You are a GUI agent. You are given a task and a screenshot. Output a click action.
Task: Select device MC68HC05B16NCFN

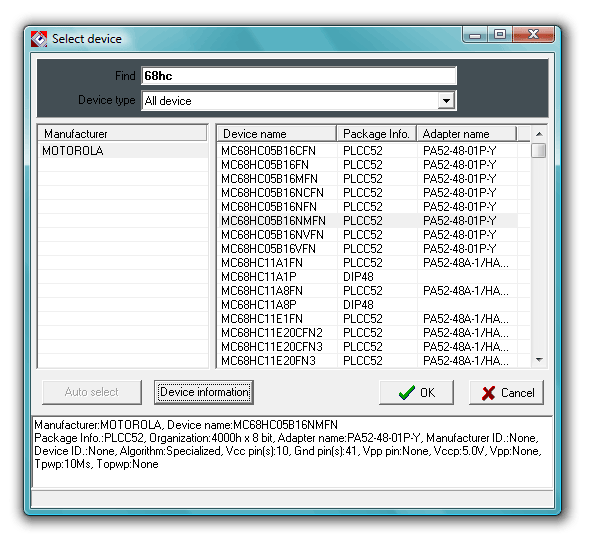point(273,193)
